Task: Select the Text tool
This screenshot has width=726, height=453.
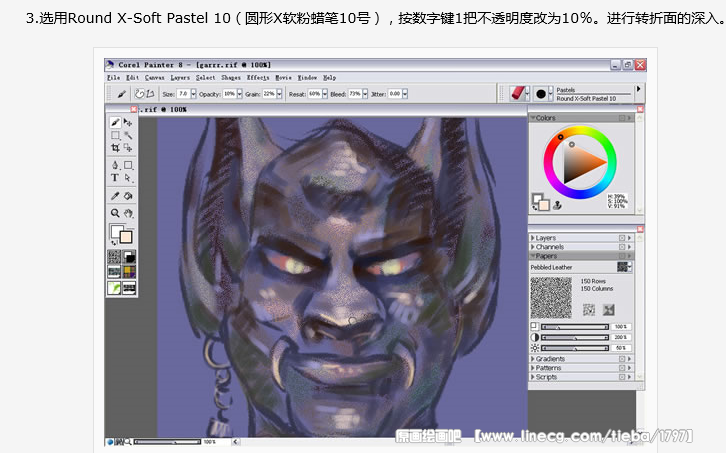Action: (x=115, y=177)
